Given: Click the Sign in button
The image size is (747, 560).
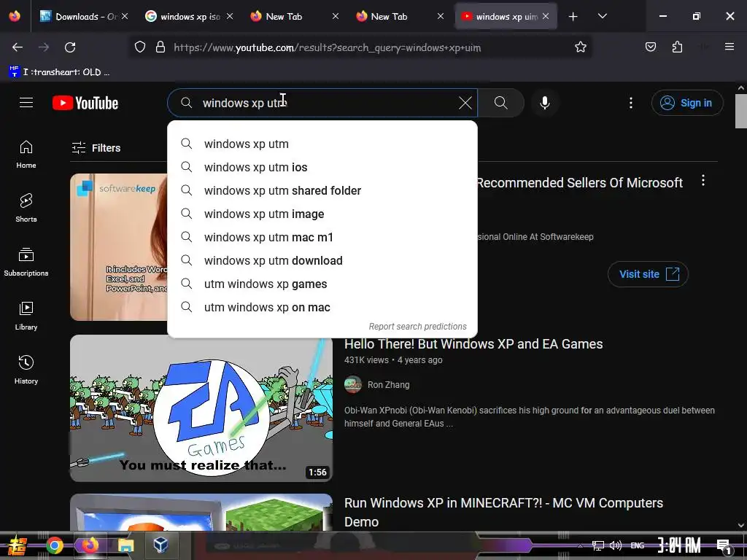Looking at the screenshot, I should pos(687,103).
